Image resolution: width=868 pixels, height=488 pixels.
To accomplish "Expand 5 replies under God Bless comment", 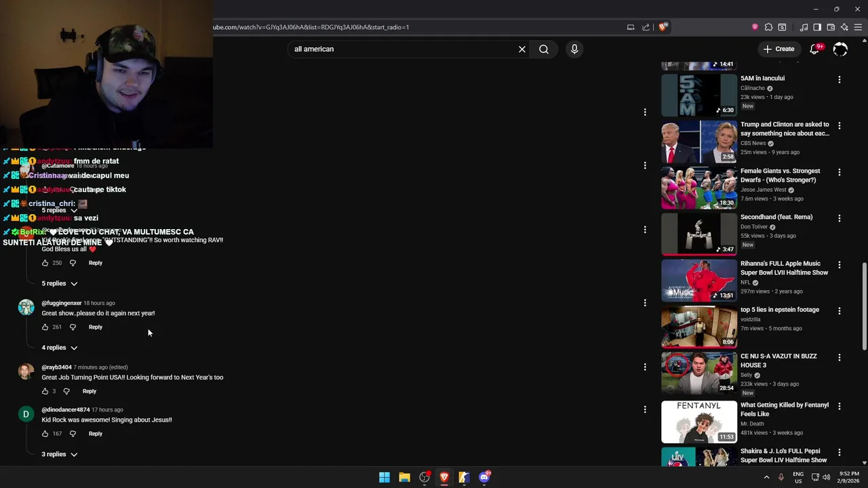I will 60,283.
